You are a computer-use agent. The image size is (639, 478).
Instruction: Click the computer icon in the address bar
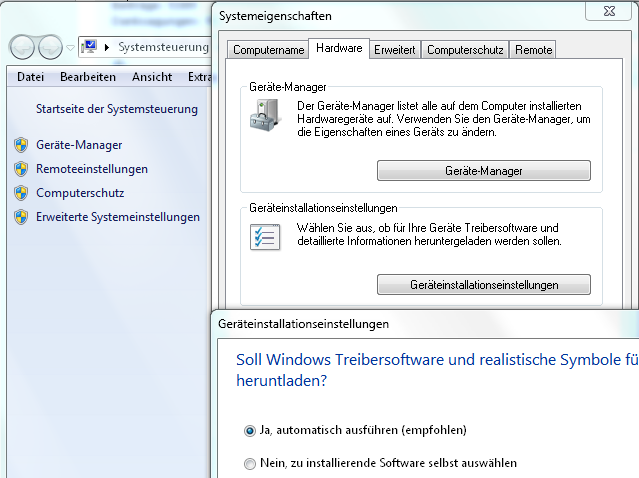[x=88, y=47]
